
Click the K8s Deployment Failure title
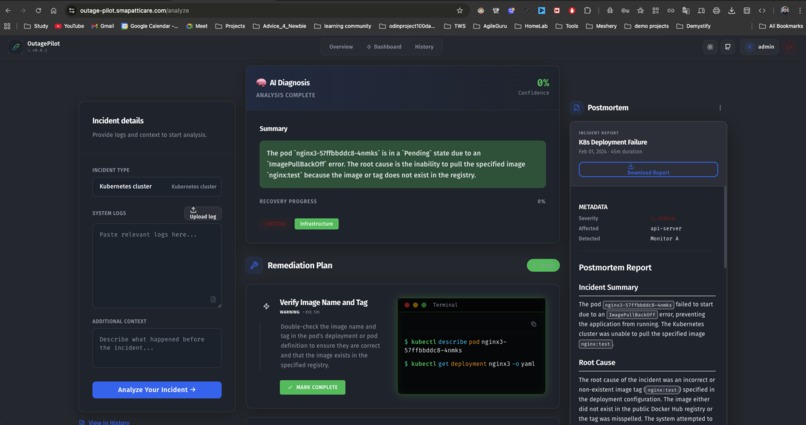click(613, 142)
